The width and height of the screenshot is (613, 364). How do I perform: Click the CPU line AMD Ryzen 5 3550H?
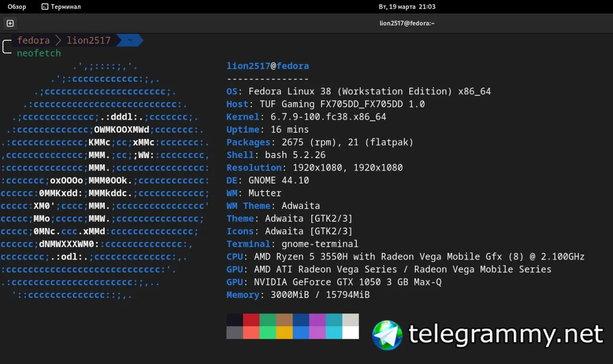406,257
